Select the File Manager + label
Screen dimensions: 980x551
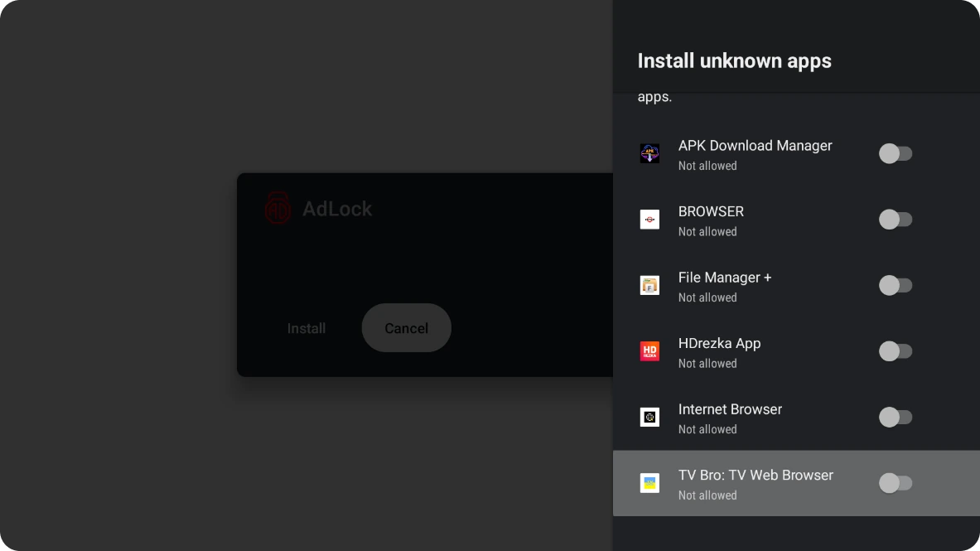pos(725,278)
